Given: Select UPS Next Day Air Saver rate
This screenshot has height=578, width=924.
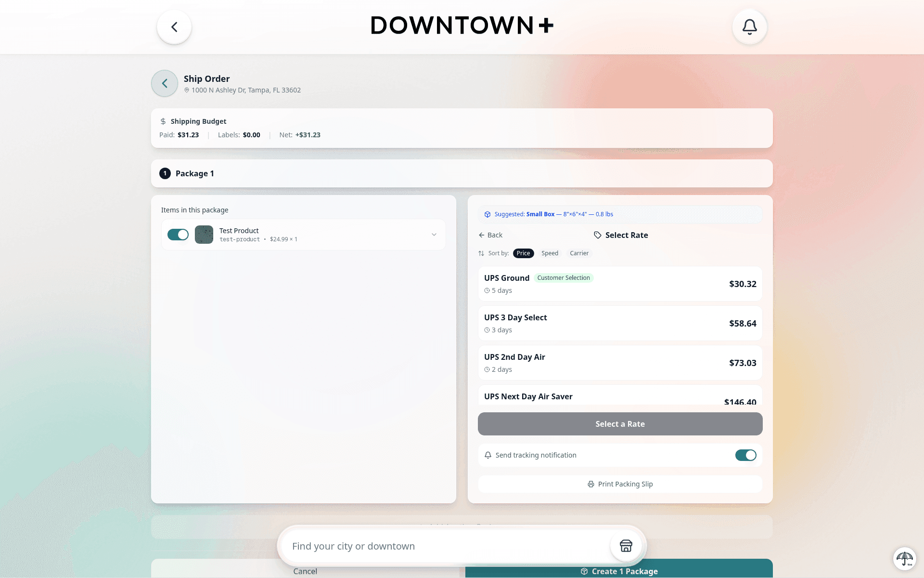Looking at the screenshot, I should (620, 395).
